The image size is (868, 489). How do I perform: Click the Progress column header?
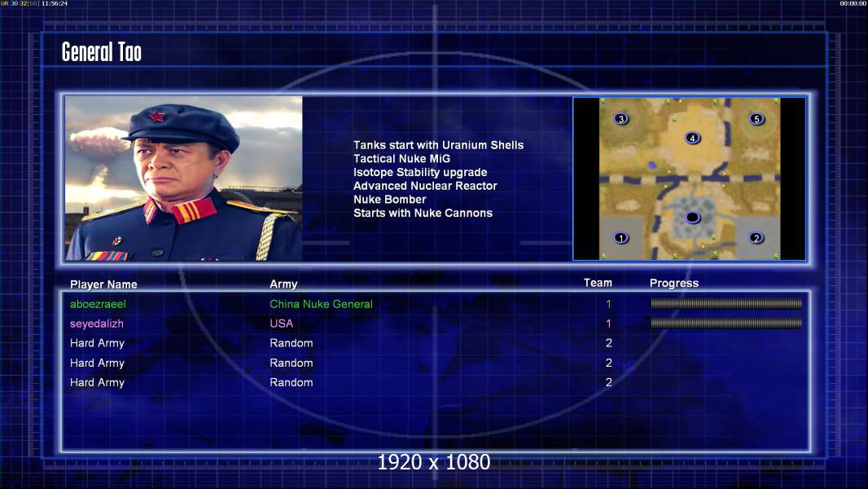pos(674,284)
